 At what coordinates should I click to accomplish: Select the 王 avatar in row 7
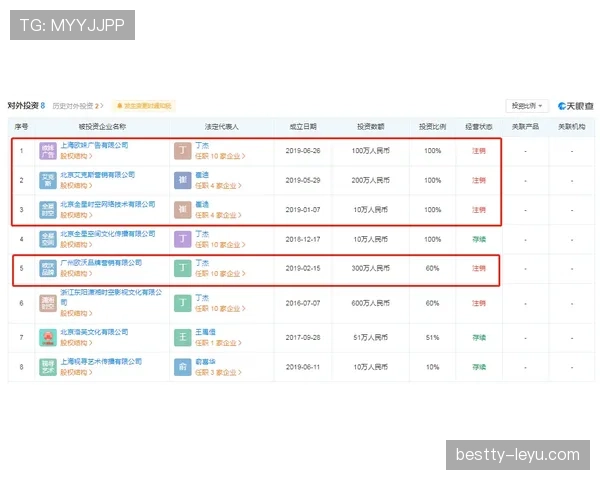point(183,338)
